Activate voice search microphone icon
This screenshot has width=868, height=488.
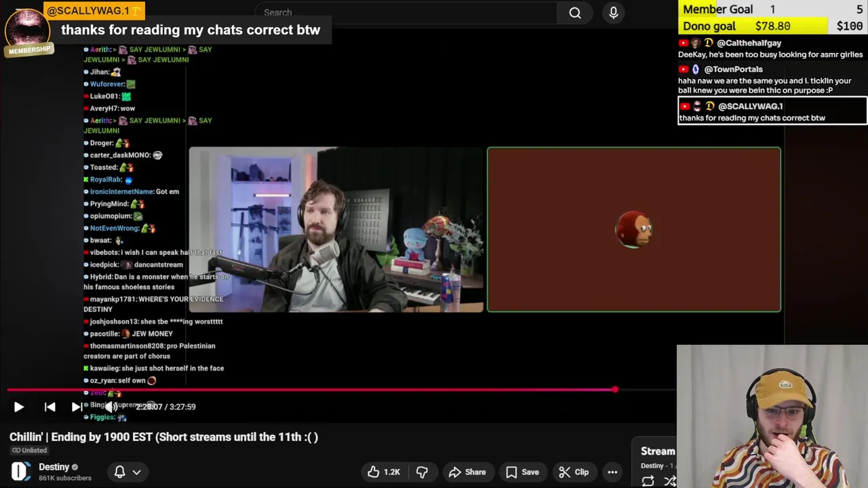coord(614,12)
